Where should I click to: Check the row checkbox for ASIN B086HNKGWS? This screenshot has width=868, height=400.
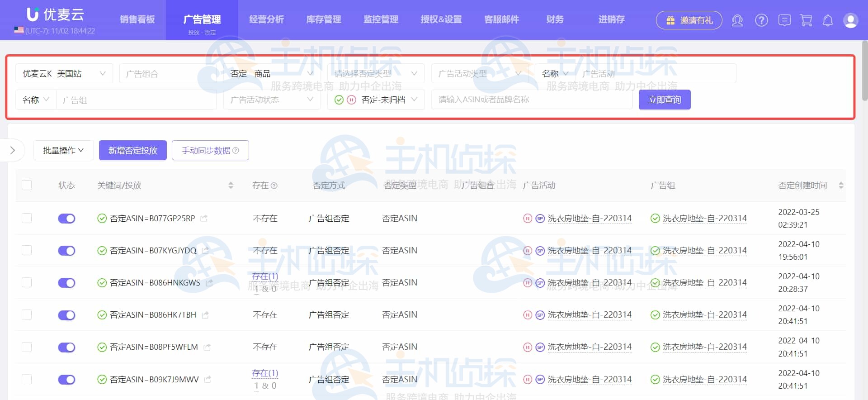[27, 283]
